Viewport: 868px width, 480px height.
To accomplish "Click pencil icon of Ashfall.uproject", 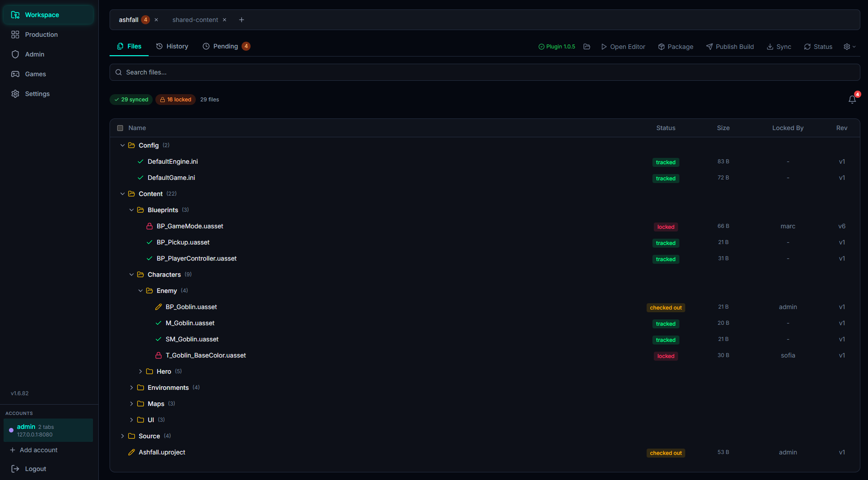I will 132,452.
